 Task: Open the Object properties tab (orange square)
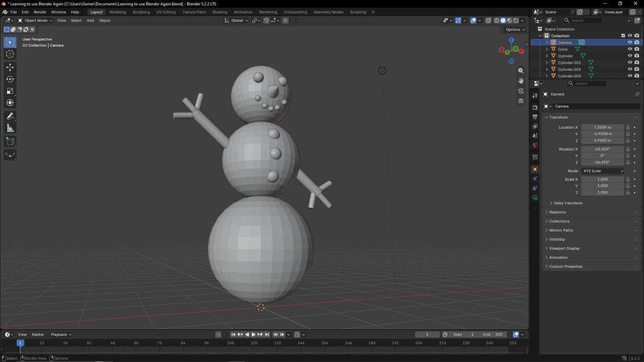click(x=535, y=169)
